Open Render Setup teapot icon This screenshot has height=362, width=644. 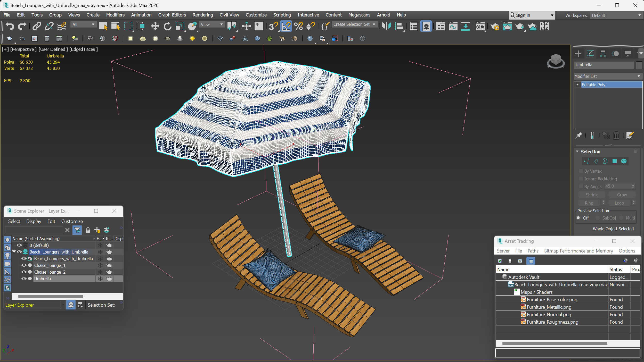495,26
